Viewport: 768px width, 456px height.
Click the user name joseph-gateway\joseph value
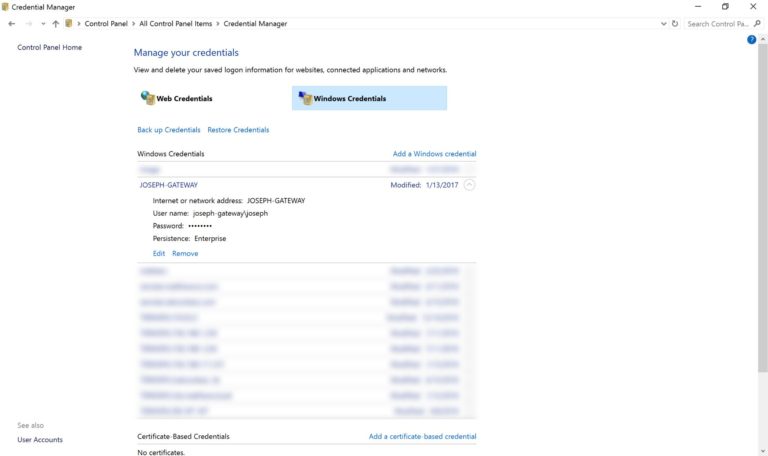tap(230, 214)
